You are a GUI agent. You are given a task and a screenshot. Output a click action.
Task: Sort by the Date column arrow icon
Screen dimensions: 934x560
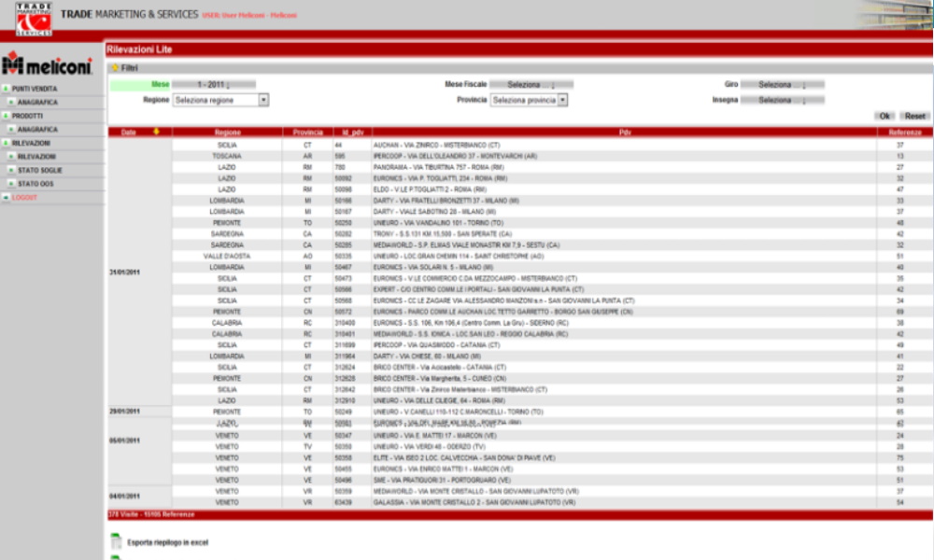[x=156, y=132]
